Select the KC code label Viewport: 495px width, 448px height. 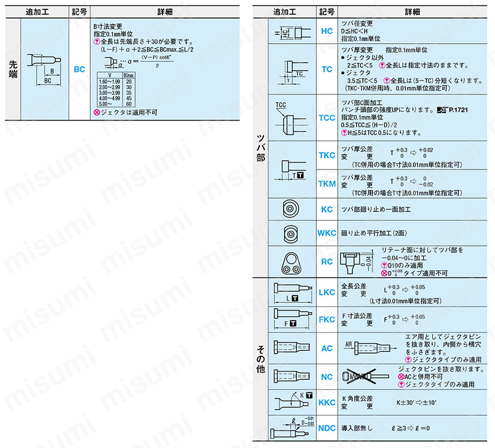click(x=327, y=209)
